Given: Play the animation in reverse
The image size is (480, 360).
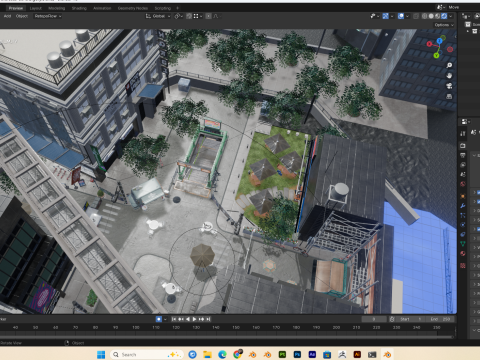Looking at the screenshot, I should pos(188,319).
